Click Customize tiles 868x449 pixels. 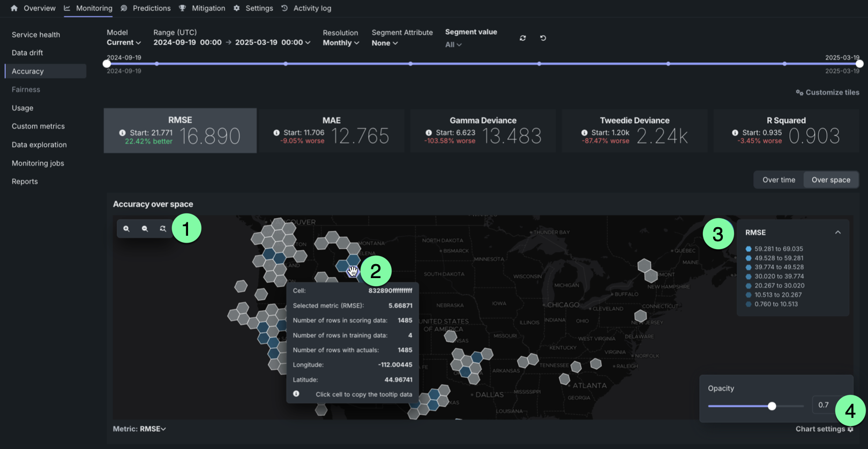coord(828,93)
